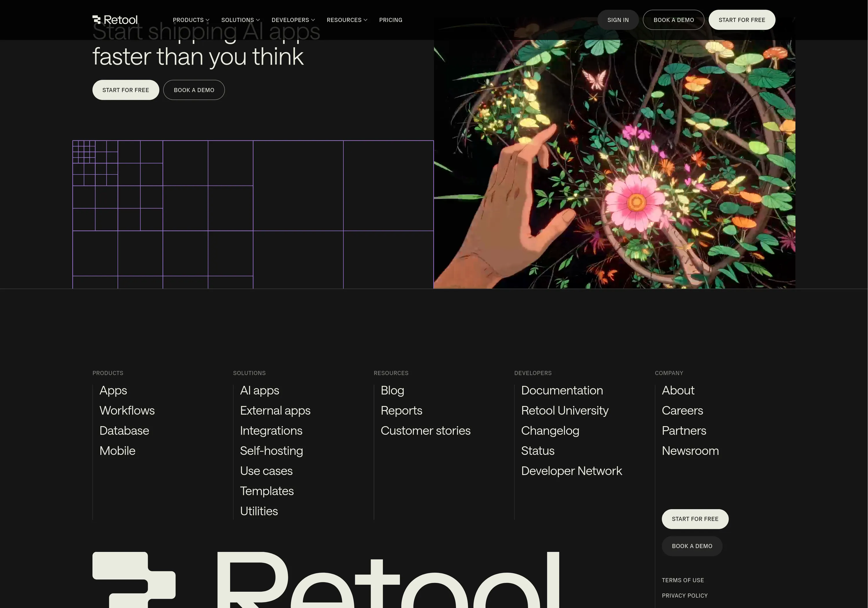Click the footer Book a Demo button
Image resolution: width=868 pixels, height=608 pixels.
coord(692,546)
